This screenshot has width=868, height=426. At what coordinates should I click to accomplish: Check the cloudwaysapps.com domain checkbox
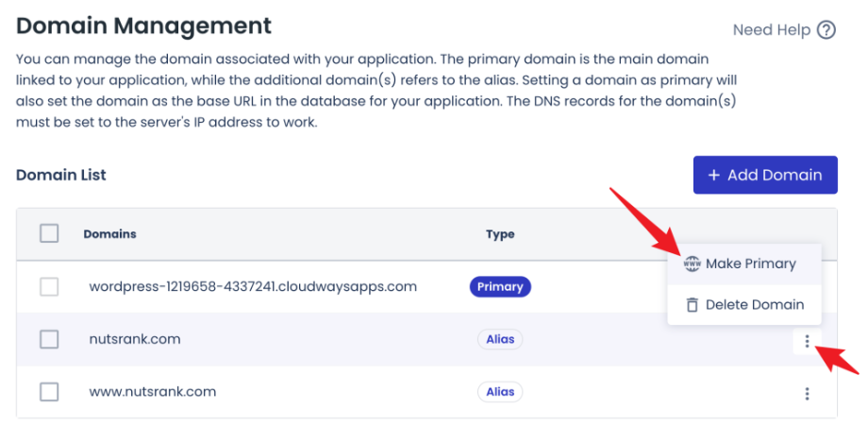point(49,286)
